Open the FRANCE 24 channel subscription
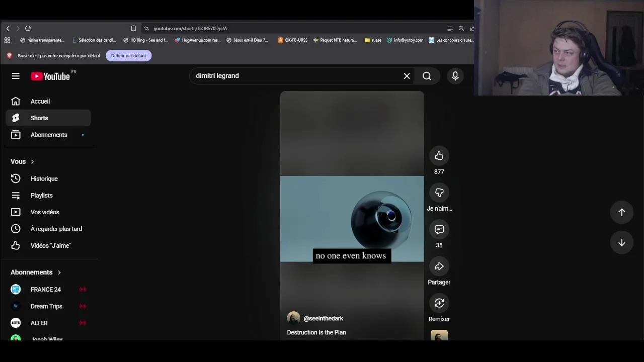 48,289
